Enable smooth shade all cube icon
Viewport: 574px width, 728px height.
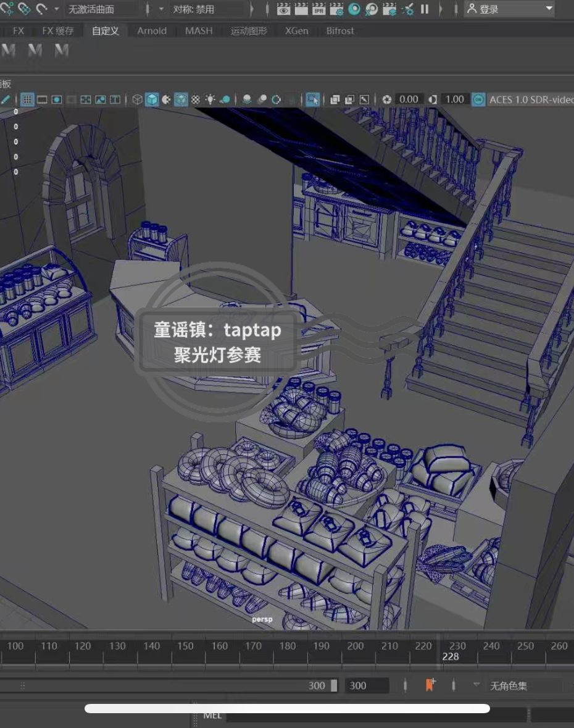[152, 99]
